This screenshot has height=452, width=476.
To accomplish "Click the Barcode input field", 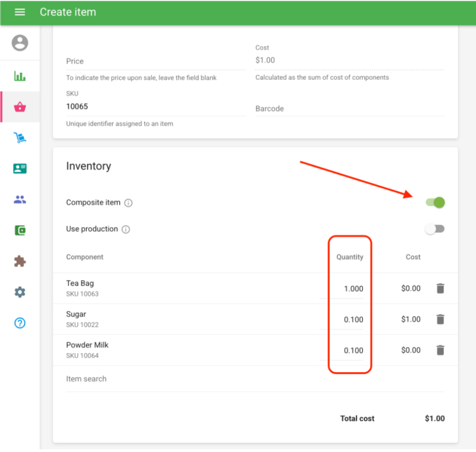I will pyautogui.click(x=350, y=109).
